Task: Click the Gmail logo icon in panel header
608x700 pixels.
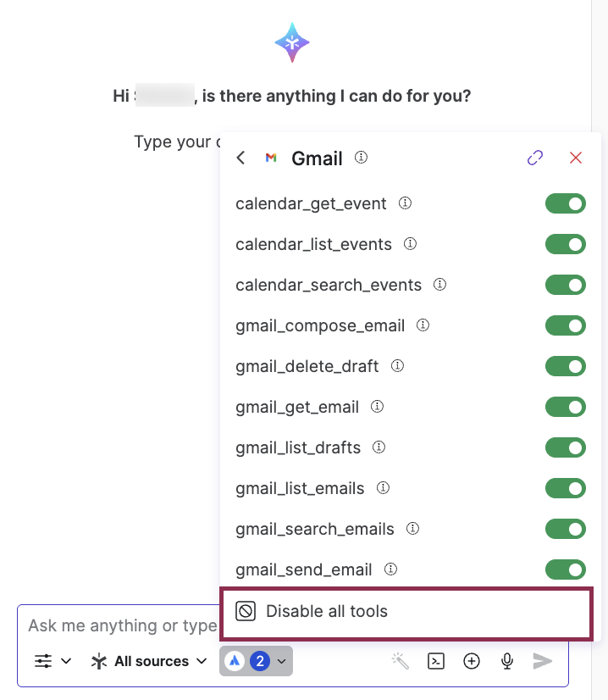Action: (x=271, y=158)
